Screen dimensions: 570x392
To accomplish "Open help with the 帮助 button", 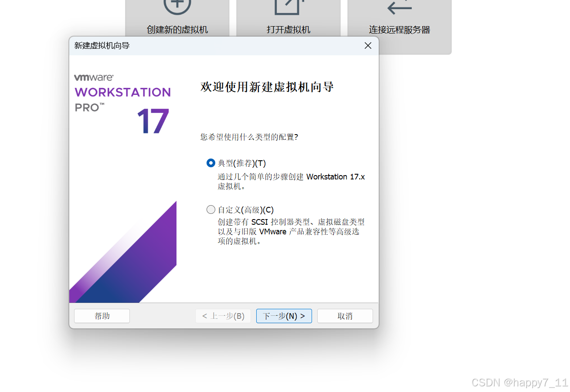I will point(102,316).
